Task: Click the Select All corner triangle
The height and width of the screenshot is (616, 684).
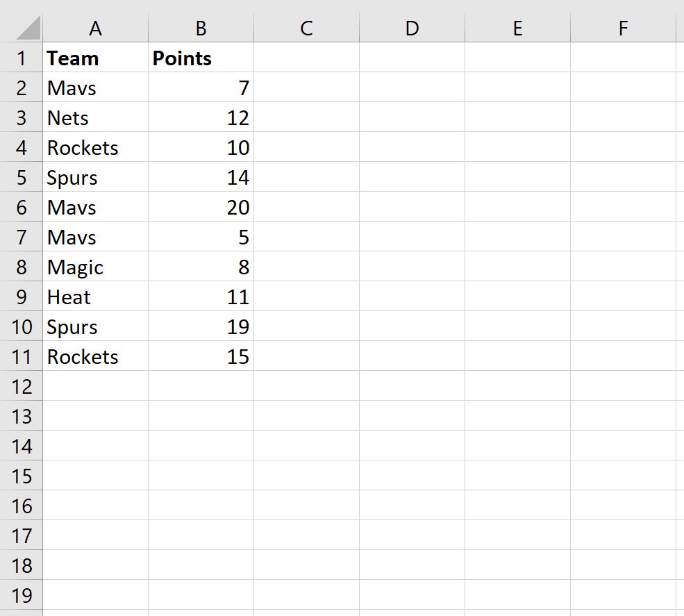Action: (x=28, y=28)
